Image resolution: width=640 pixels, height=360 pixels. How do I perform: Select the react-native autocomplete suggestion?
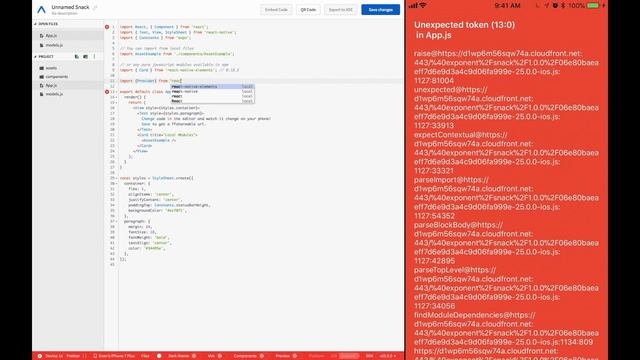click(x=212, y=91)
